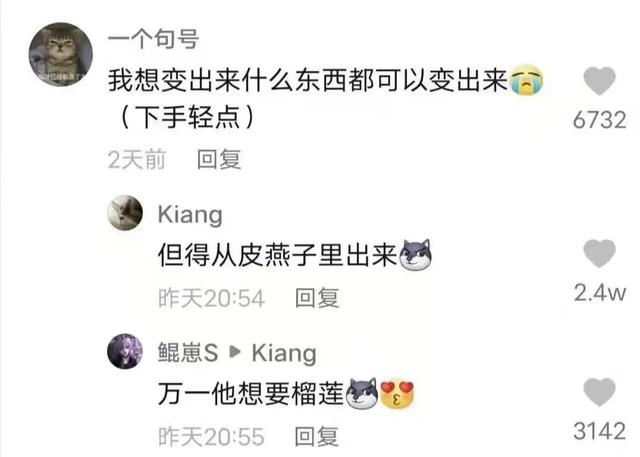The width and height of the screenshot is (640, 457).
Task: Open Kiang's profile avatar
Action: pyautogui.click(x=125, y=213)
